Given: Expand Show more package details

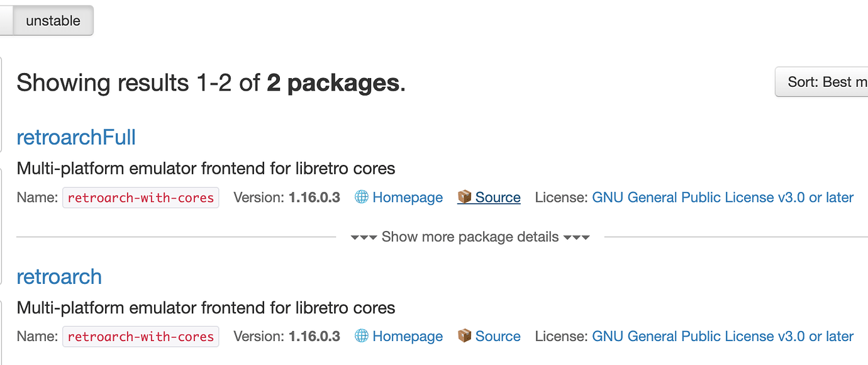Looking at the screenshot, I should [x=470, y=237].
